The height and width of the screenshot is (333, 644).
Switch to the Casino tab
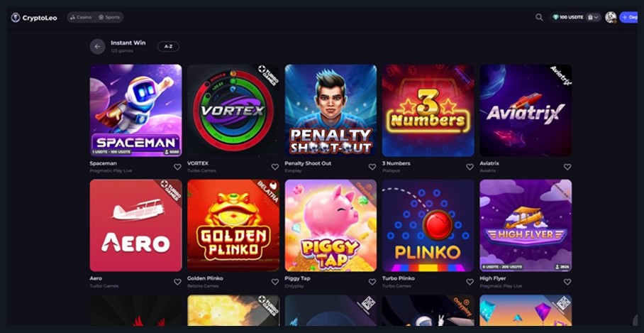pos(81,17)
